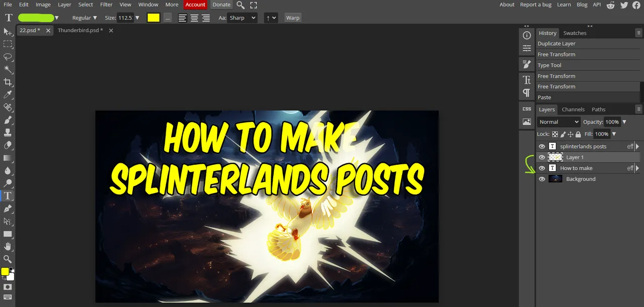Open the Paragraph panel icon

527,92
